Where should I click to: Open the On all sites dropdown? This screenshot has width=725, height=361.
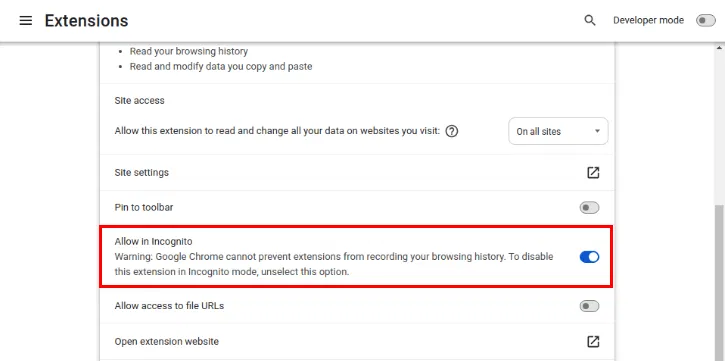tap(558, 131)
